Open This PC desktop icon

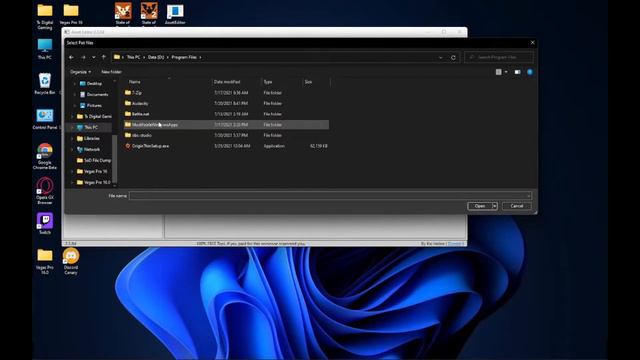(x=45, y=49)
